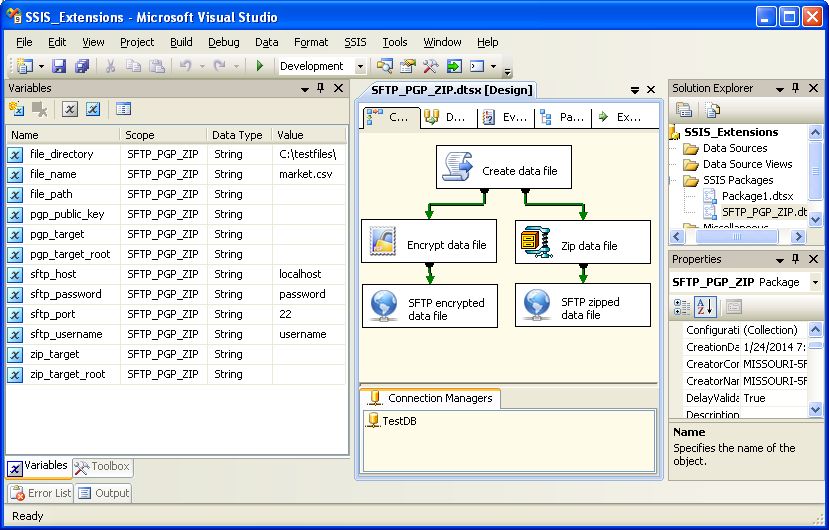
Task: Switch to the Event Handlers tab
Action: (505, 117)
